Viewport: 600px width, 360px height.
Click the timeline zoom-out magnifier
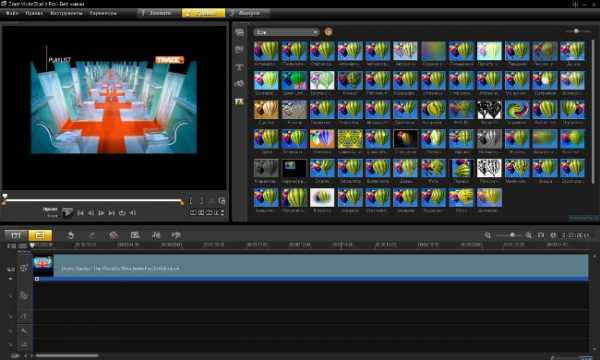tap(488, 235)
